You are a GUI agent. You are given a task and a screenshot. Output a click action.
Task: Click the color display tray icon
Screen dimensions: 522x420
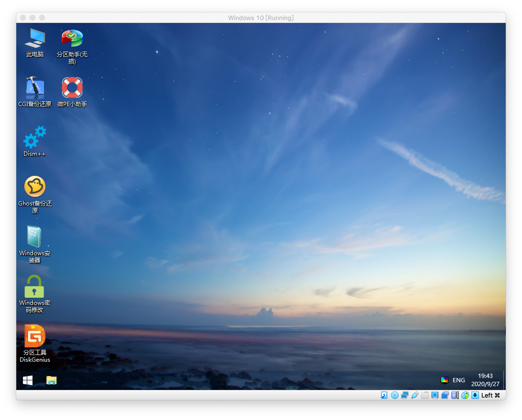pyautogui.click(x=444, y=380)
